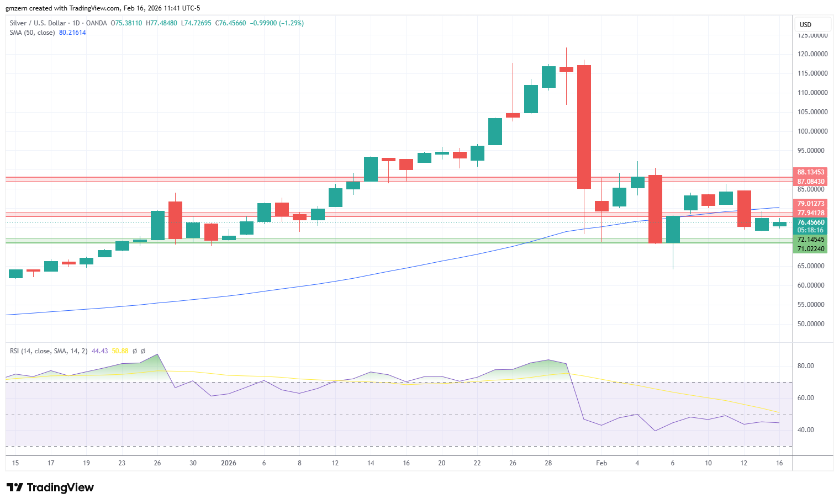
Task: Click the date label '15' on time axis
Action: coord(15,463)
